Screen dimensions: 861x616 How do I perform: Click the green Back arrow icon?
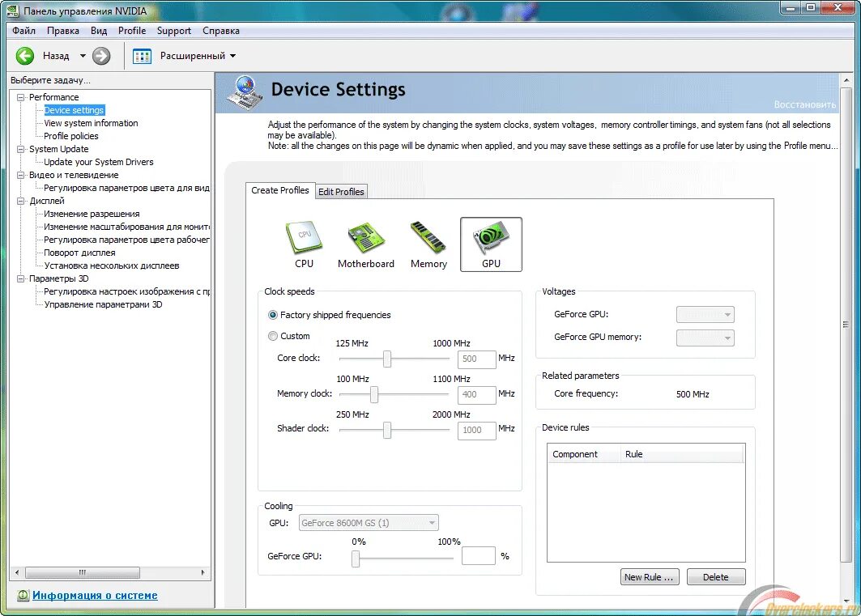[25, 55]
